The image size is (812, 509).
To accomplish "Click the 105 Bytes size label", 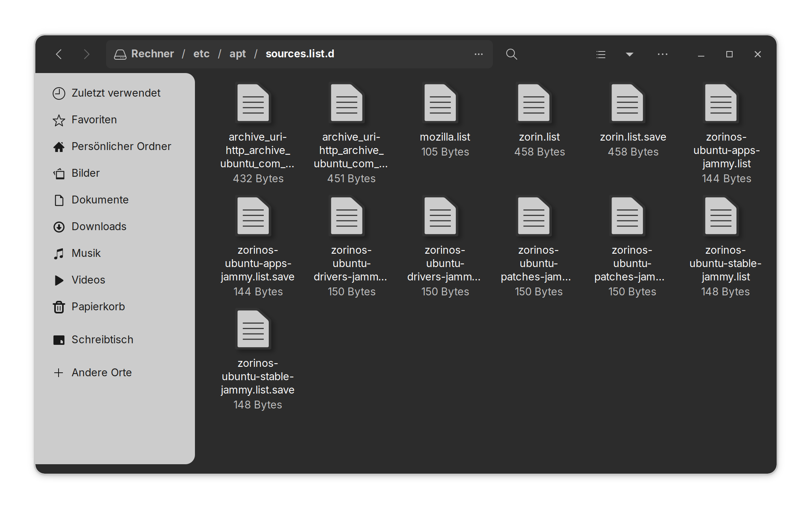I will (445, 152).
